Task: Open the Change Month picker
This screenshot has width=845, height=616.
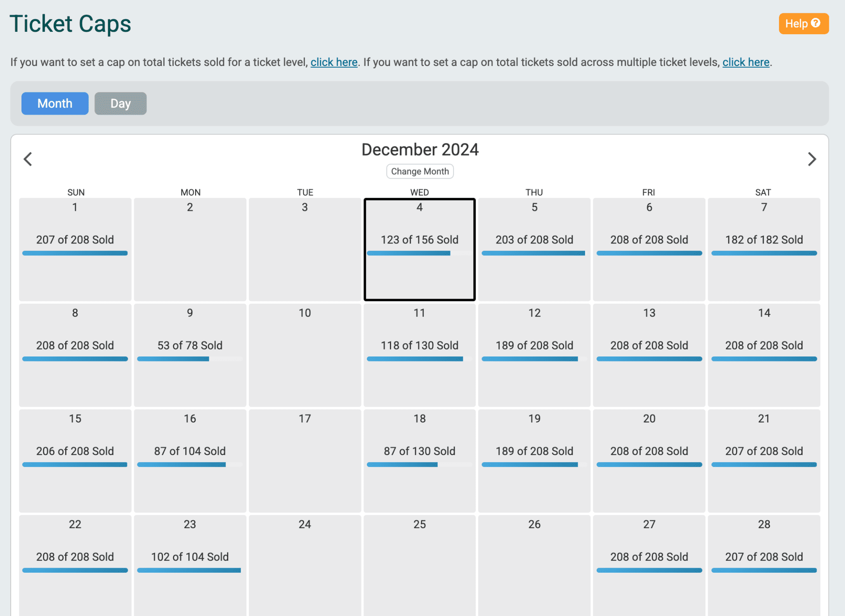Action: click(420, 171)
